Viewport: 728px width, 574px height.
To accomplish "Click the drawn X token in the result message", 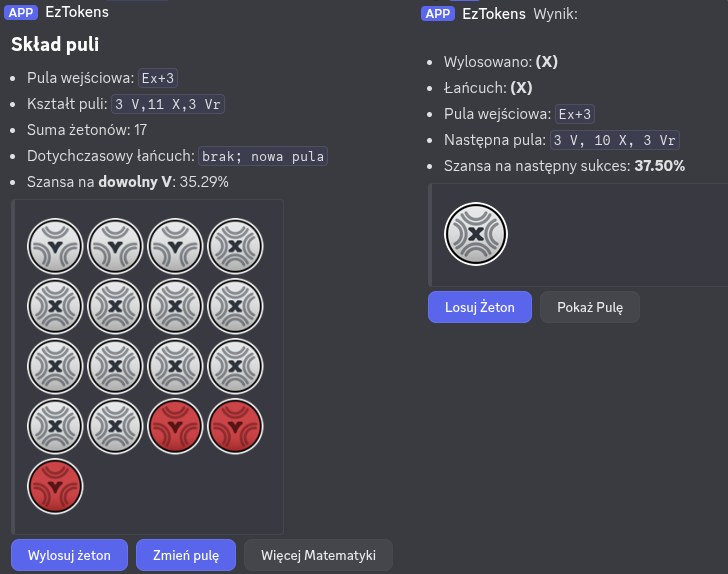I will point(476,234).
